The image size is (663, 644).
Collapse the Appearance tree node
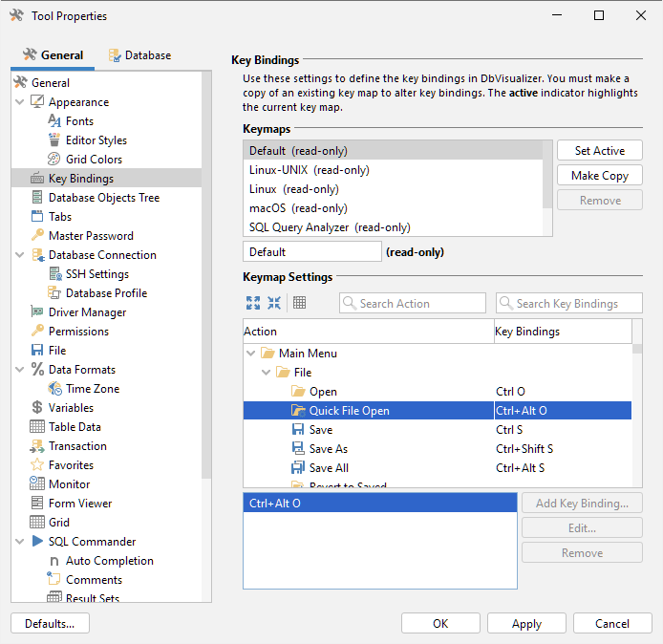click(20, 102)
